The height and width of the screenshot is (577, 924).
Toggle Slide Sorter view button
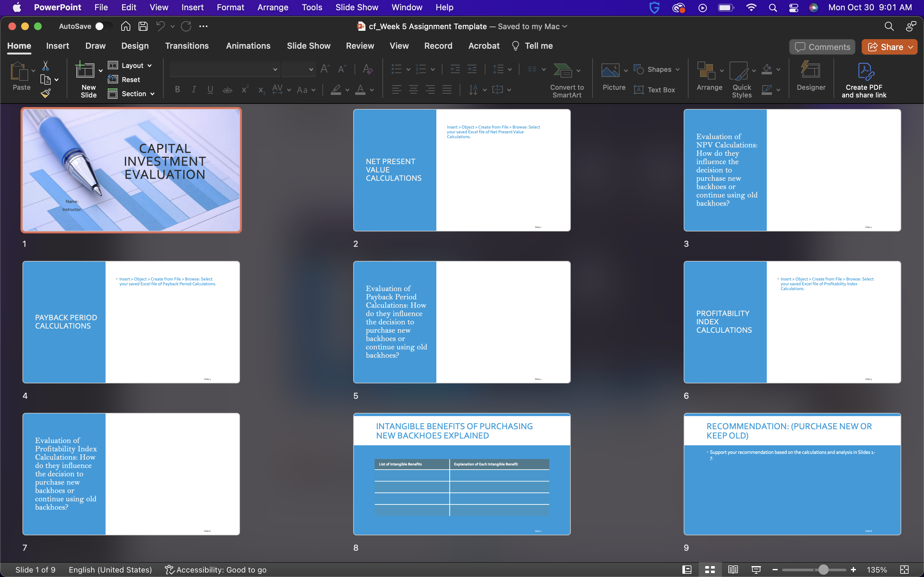710,569
